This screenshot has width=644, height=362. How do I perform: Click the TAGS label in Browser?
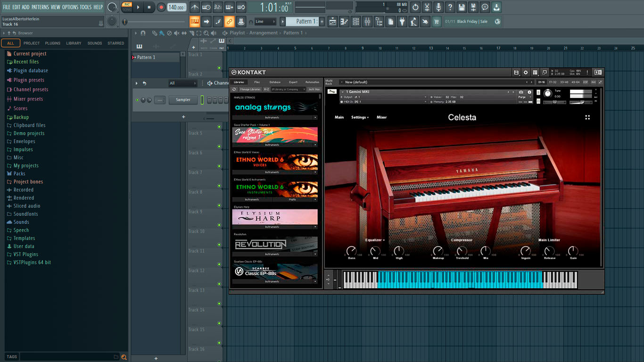12,357
